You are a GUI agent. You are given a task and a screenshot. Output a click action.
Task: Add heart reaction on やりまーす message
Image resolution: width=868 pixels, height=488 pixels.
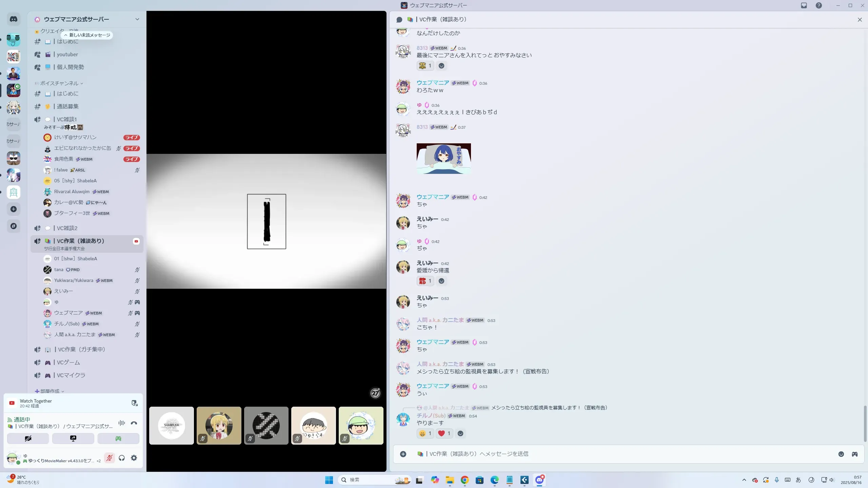(x=444, y=433)
